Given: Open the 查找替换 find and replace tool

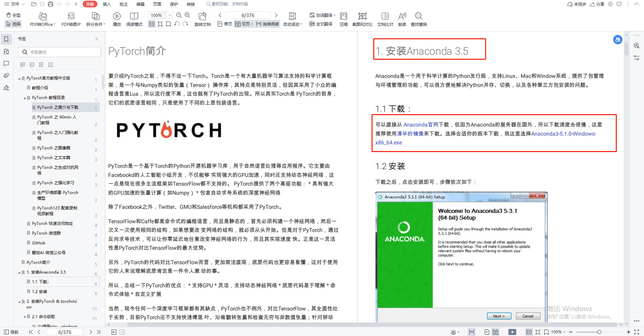Looking at the screenshot, I should click(x=419, y=19).
